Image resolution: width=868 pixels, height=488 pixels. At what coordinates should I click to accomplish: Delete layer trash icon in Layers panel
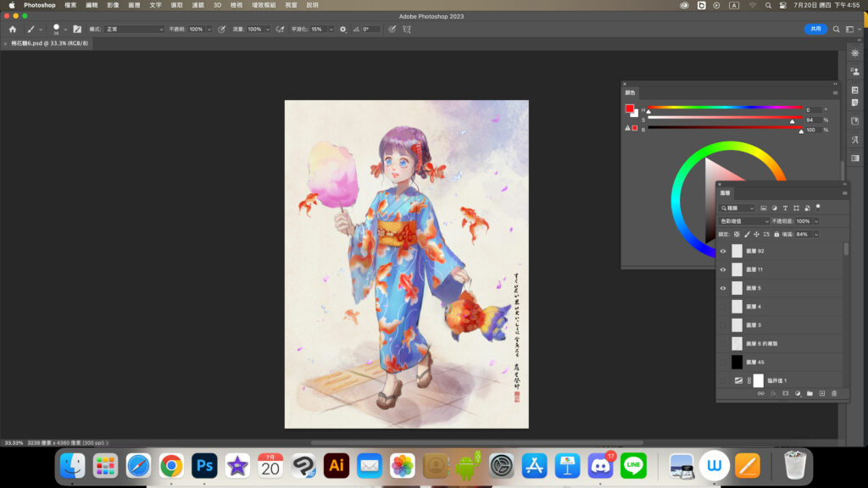(x=834, y=393)
